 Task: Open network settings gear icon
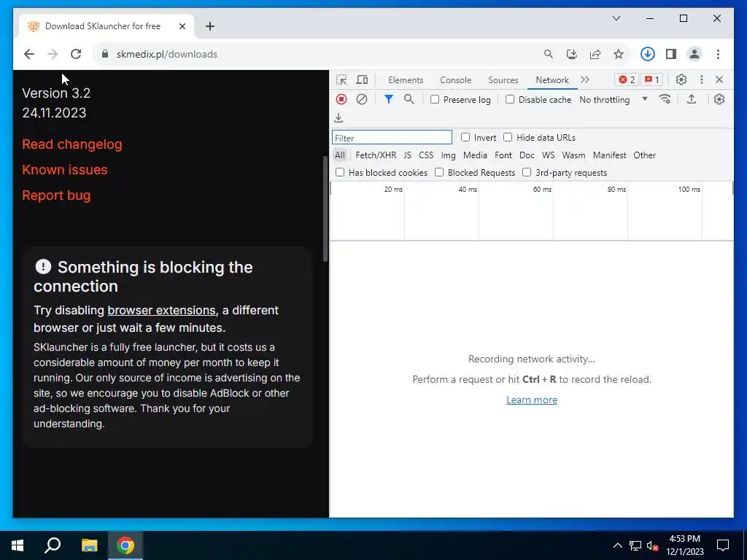tap(719, 99)
